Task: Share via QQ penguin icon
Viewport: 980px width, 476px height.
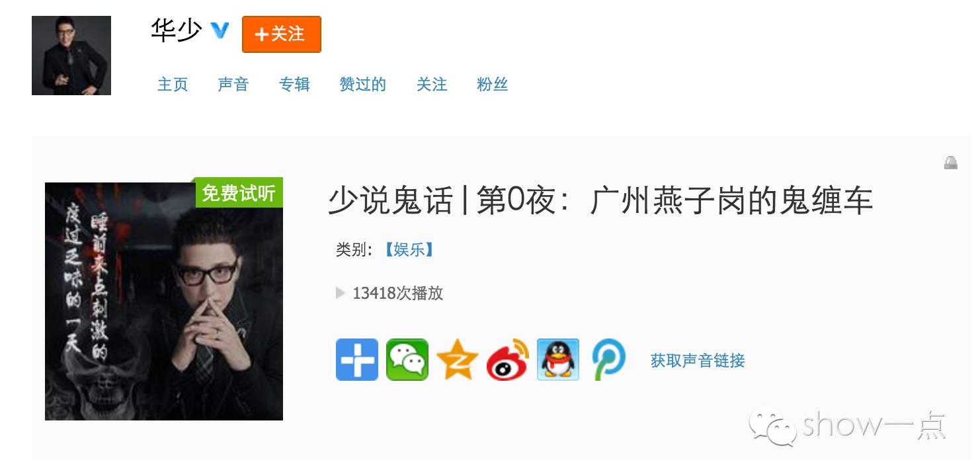Action: click(558, 360)
